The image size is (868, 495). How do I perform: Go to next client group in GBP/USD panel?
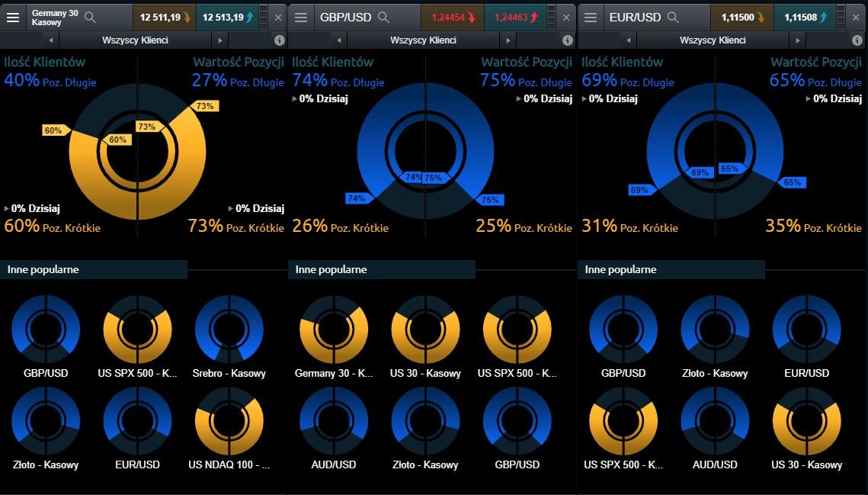pos(508,40)
